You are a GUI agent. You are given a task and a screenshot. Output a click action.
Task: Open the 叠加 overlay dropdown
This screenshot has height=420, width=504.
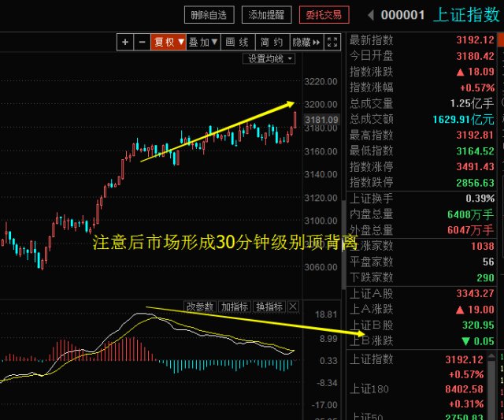click(x=203, y=42)
